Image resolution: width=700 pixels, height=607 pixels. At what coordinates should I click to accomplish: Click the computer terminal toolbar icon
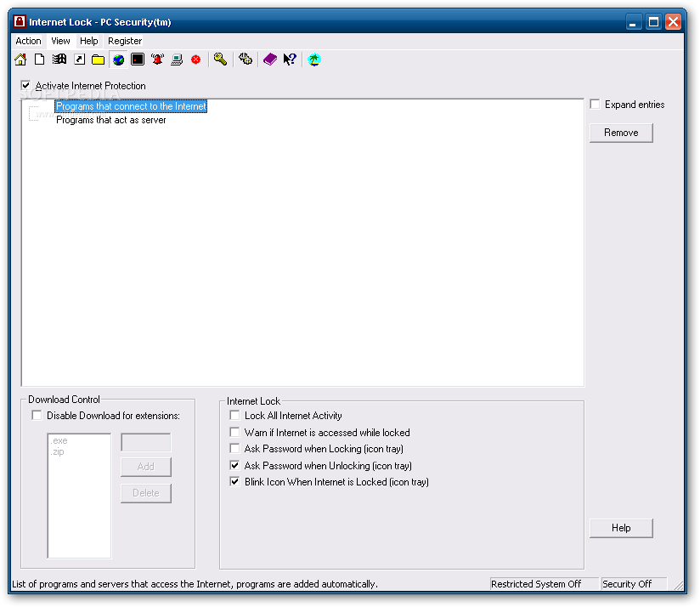(177, 60)
